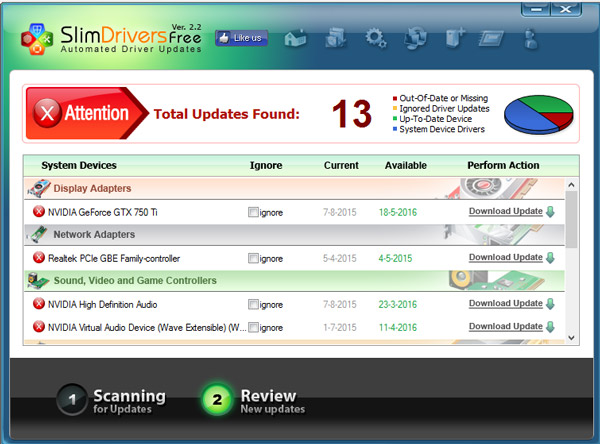The height and width of the screenshot is (444, 600).
Task: Click red X icon beside Realtek PCIe GBE
Action: point(39,258)
